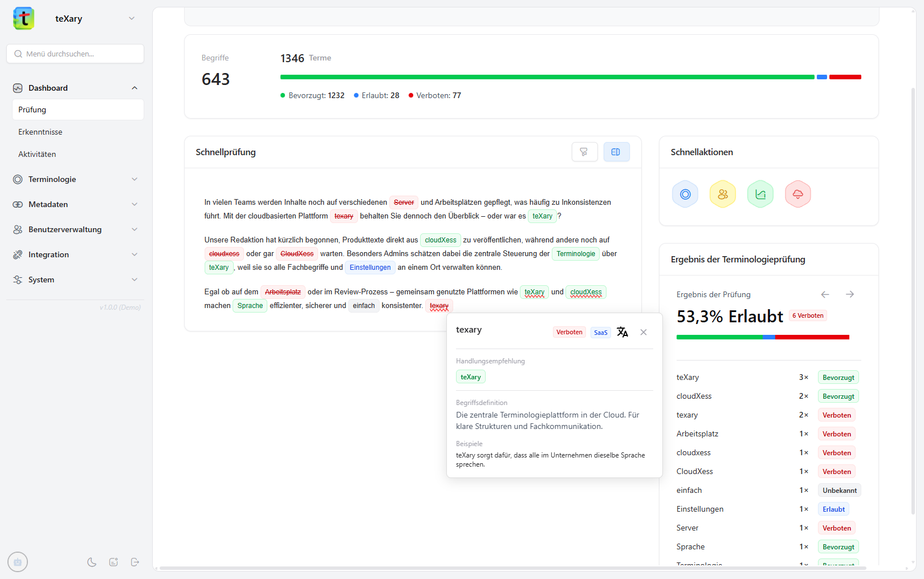The width and height of the screenshot is (924, 579).
Task: Click the red Verboten segment of term bar
Action: click(845, 77)
